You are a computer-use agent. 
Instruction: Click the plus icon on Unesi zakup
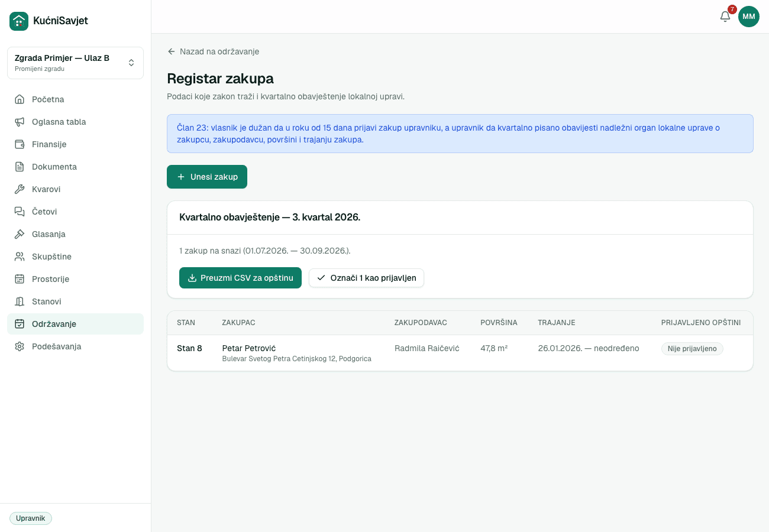tap(181, 177)
